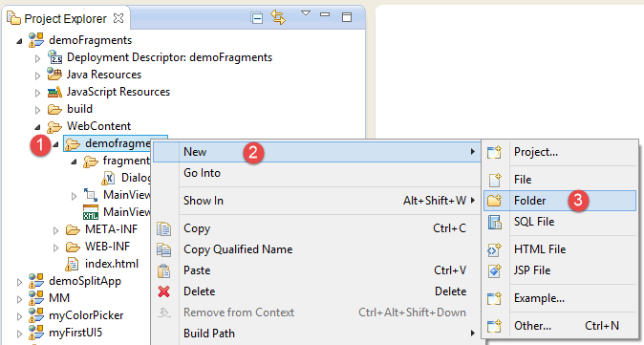Choose Folder in the New submenu

pos(560,201)
